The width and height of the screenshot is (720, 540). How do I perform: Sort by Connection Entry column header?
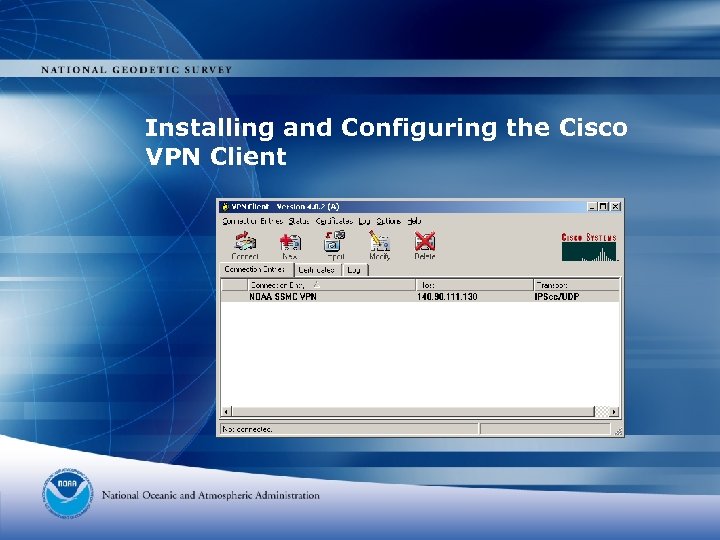pyautogui.click(x=332, y=285)
